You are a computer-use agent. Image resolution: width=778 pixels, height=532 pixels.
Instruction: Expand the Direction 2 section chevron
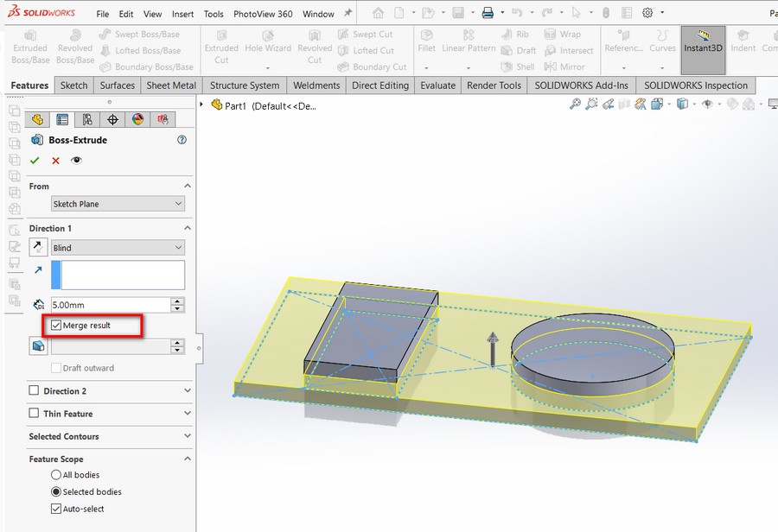[x=188, y=390]
